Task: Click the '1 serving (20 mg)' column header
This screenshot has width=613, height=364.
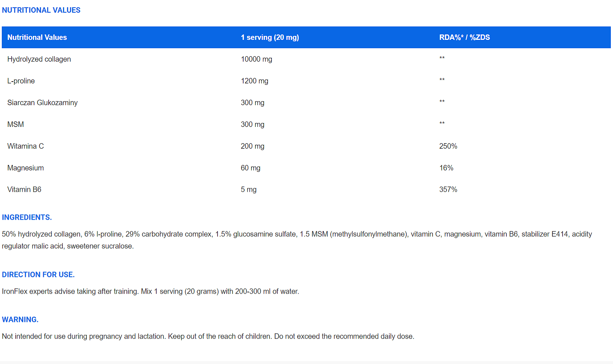Action: [x=270, y=37]
